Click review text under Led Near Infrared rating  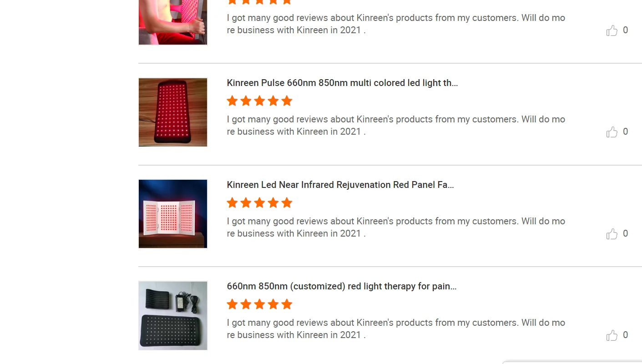pos(396,227)
